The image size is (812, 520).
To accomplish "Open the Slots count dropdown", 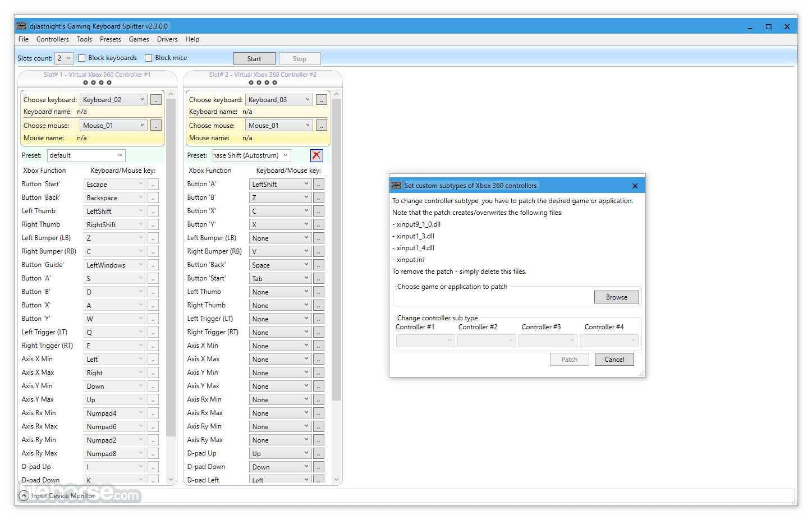I will point(64,58).
